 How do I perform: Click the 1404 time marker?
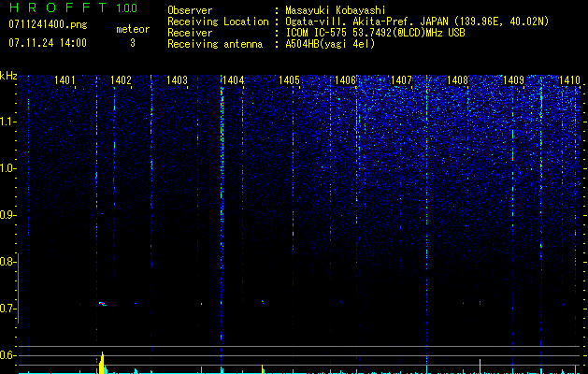tap(234, 79)
